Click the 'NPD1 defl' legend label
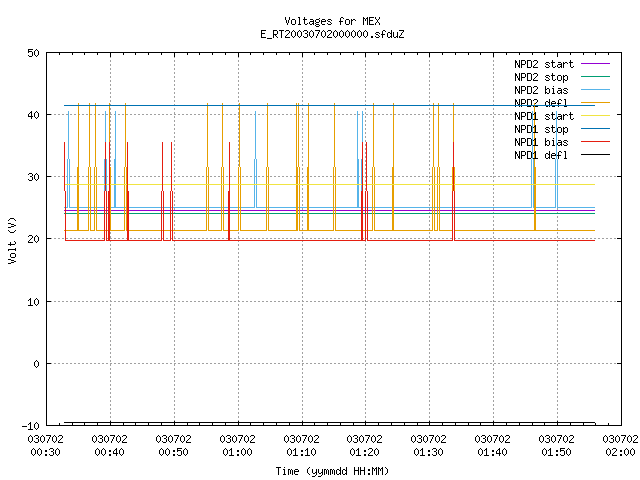This screenshot has width=640, height=480. pos(541,156)
